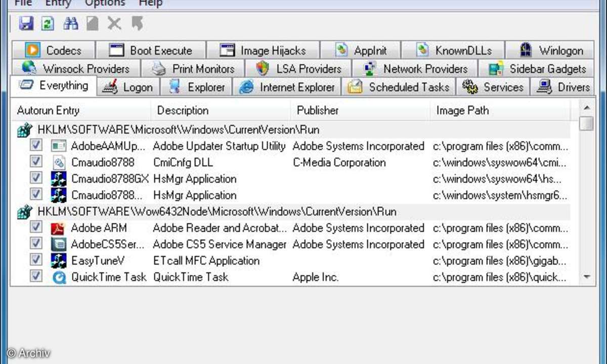Click the vertical scrollbar thumb
This screenshot has height=364, width=607.
(586, 123)
